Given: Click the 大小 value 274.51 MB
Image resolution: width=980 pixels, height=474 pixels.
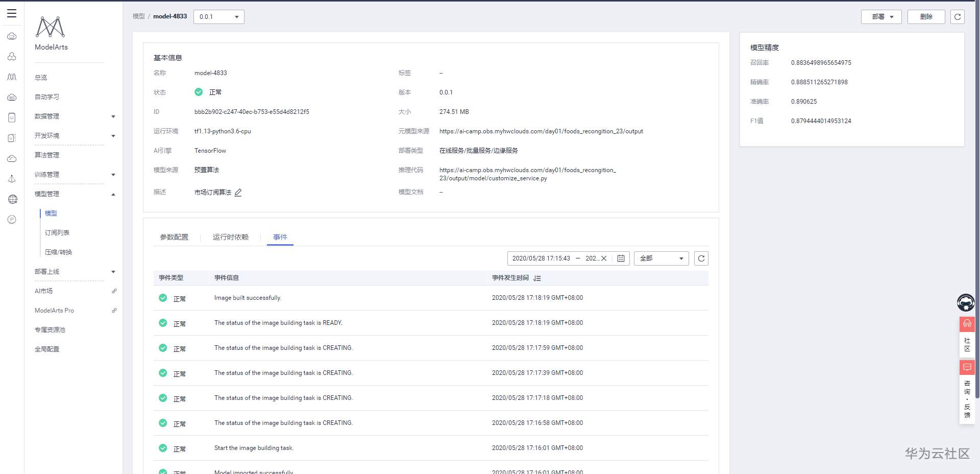Looking at the screenshot, I should (x=454, y=112).
